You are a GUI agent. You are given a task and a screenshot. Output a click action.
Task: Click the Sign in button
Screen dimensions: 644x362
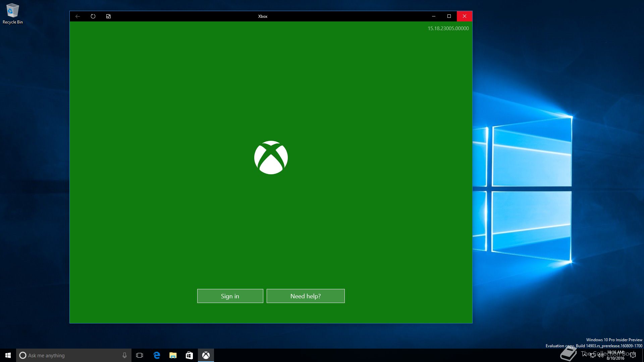(x=230, y=296)
